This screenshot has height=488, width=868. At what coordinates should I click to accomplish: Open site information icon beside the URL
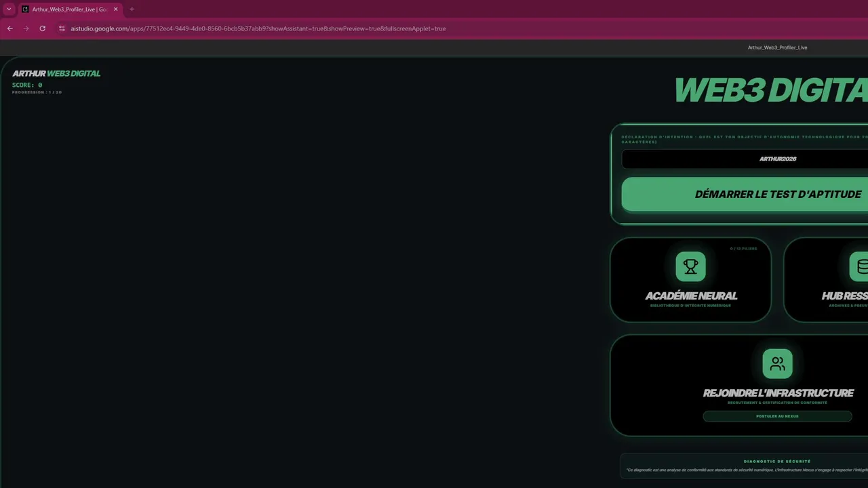tap(62, 28)
